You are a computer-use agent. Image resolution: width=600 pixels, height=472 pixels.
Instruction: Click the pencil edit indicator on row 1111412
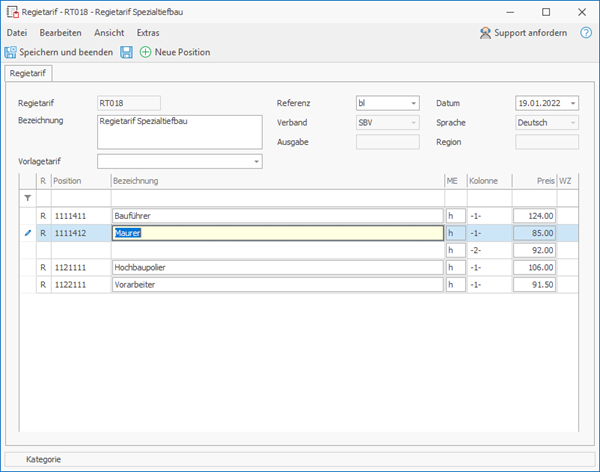point(28,233)
